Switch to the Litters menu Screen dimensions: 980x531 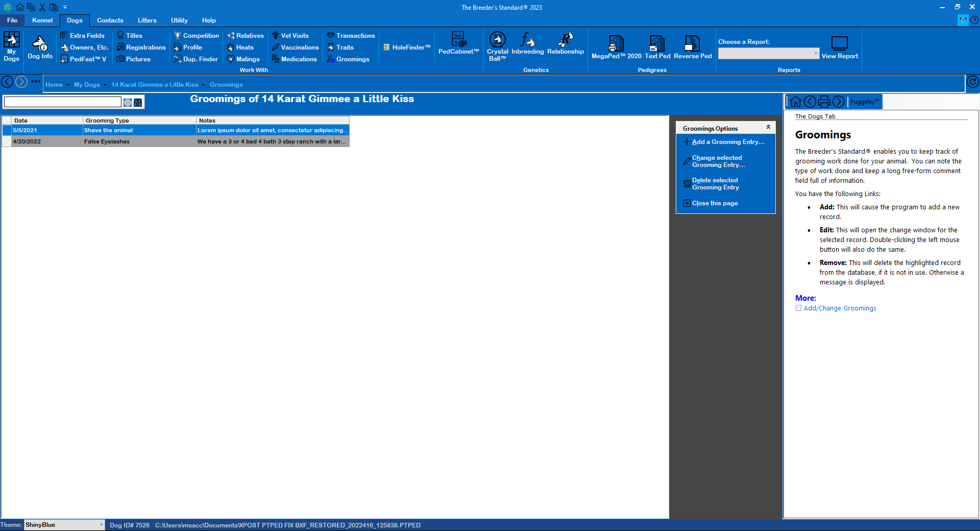(147, 20)
